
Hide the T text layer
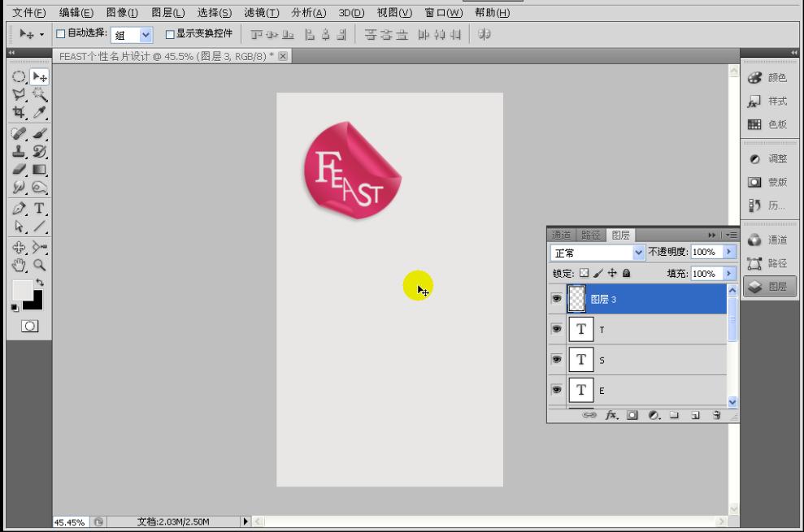(558, 330)
